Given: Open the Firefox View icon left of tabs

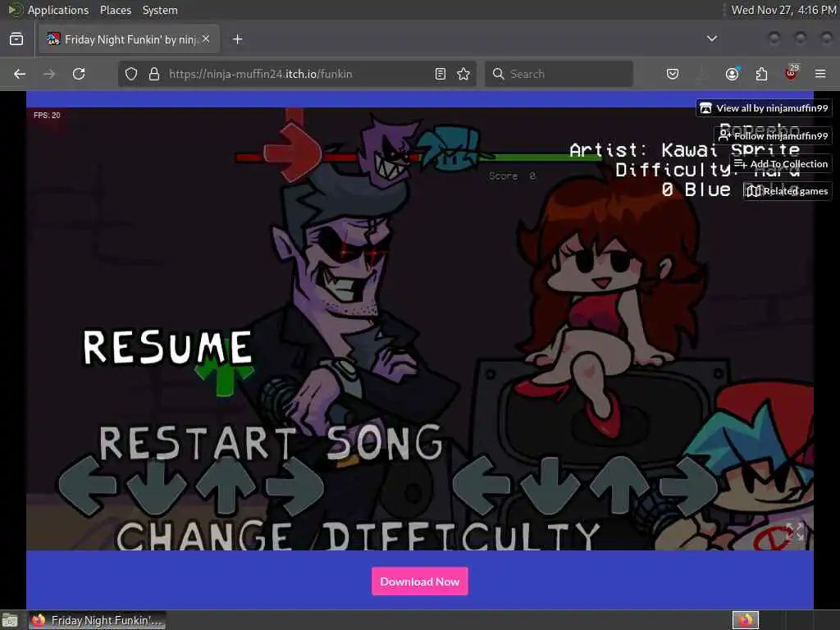Looking at the screenshot, I should (16, 39).
